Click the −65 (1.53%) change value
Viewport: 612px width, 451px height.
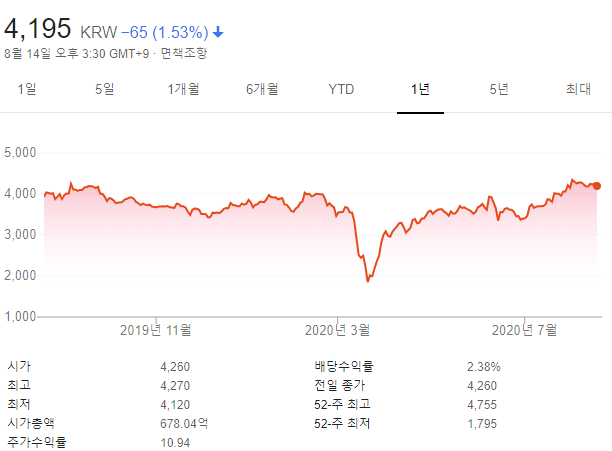point(165,32)
